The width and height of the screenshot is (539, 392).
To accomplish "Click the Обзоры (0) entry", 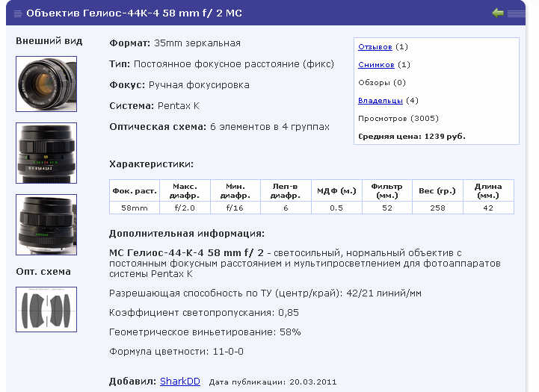I will (x=382, y=82).
